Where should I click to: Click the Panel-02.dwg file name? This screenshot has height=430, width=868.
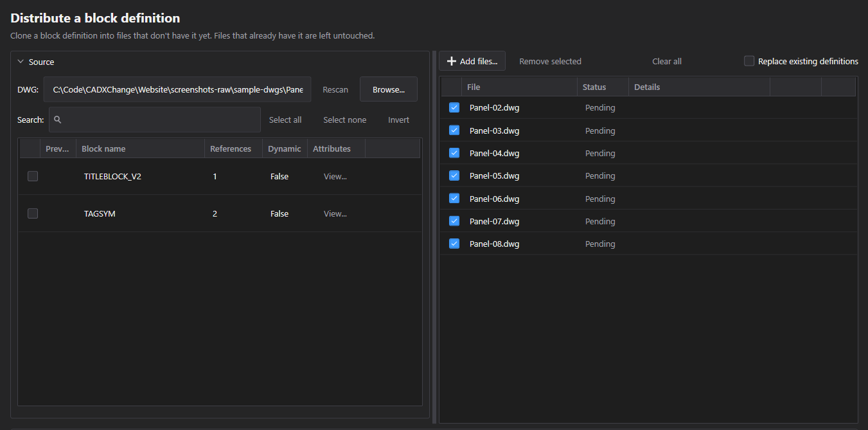tap(494, 107)
